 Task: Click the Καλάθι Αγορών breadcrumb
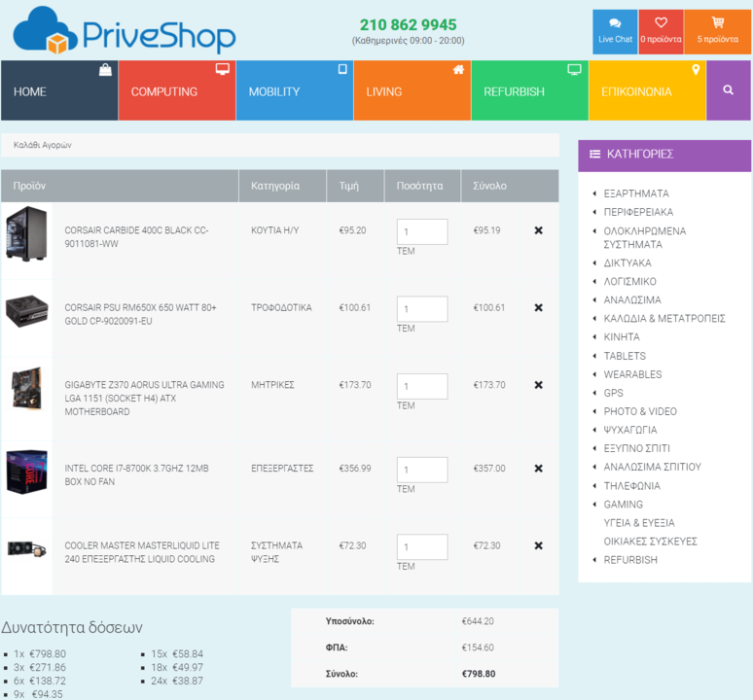(x=42, y=145)
